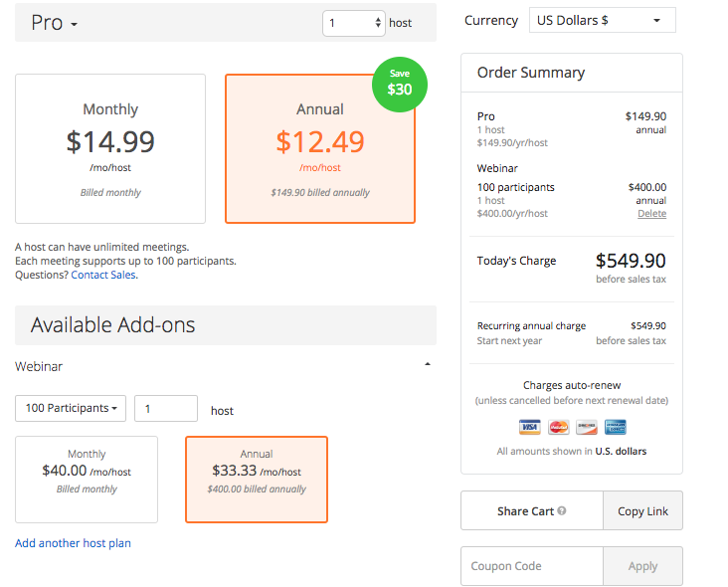
Task: Click the Apply coupon button
Action: point(643,566)
